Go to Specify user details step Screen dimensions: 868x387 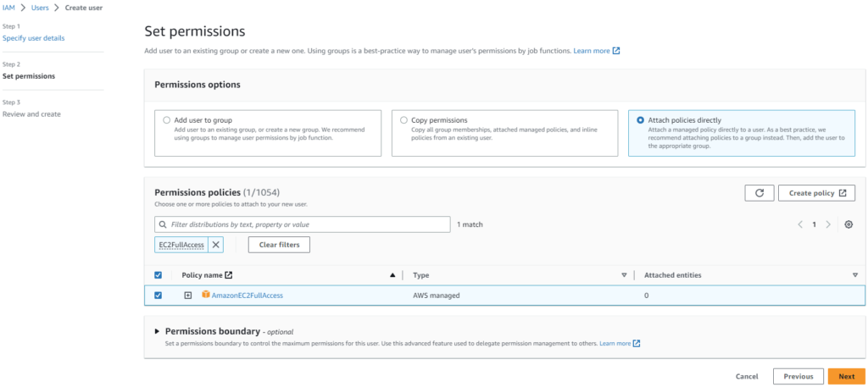34,38
